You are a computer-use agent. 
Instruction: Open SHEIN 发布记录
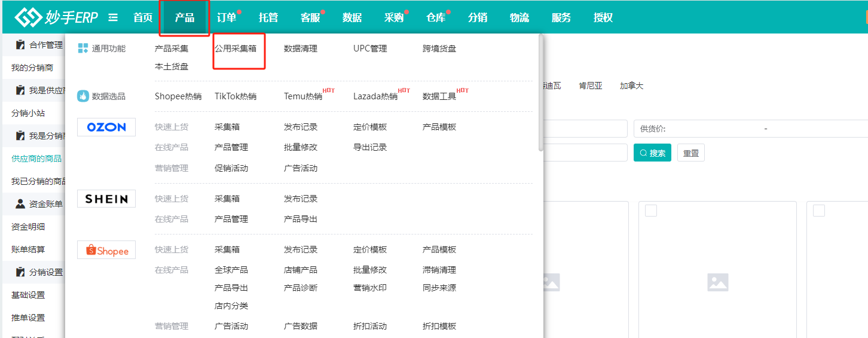[301, 199]
